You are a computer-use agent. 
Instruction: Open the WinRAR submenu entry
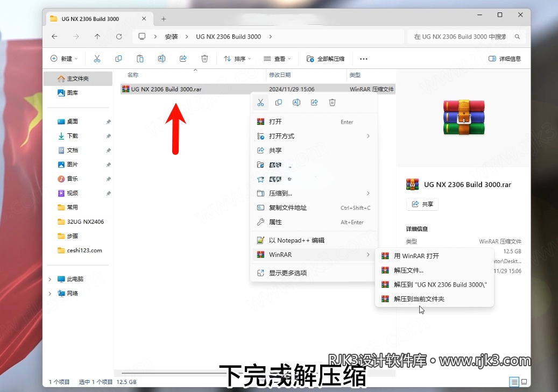314,255
